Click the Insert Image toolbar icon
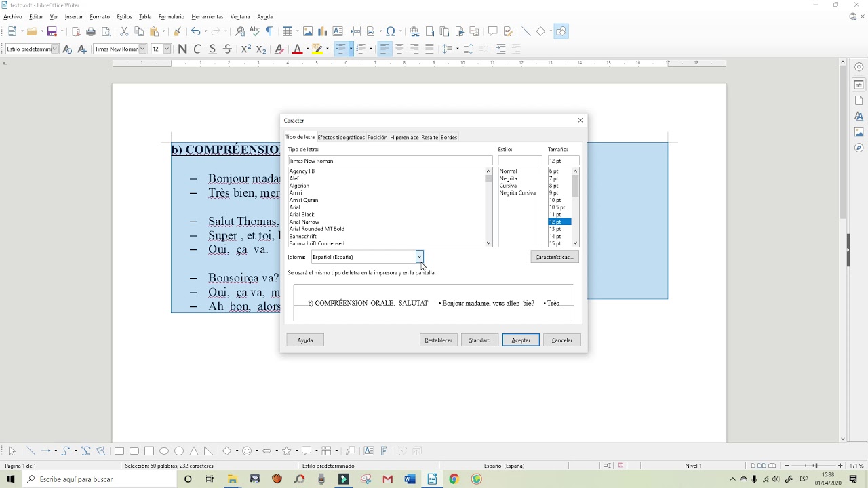The width and height of the screenshot is (868, 488). click(x=308, y=31)
